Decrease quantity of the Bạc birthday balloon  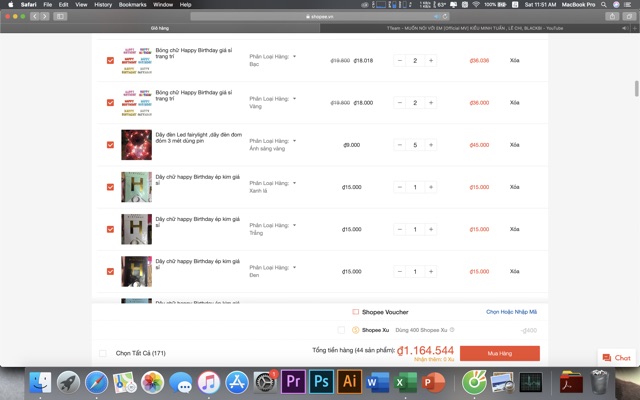point(398,61)
